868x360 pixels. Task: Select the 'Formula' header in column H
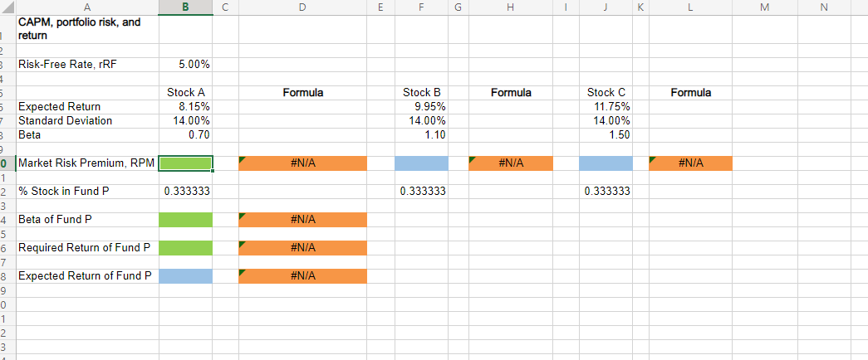[510, 93]
